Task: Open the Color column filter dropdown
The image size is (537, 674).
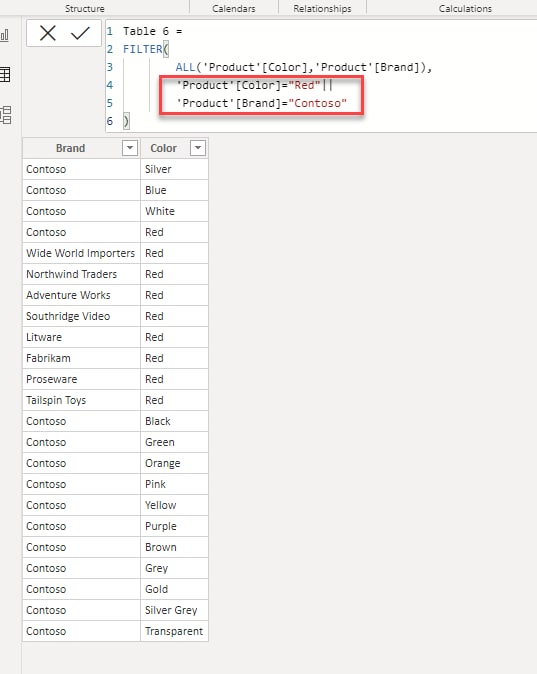Action: (x=198, y=148)
